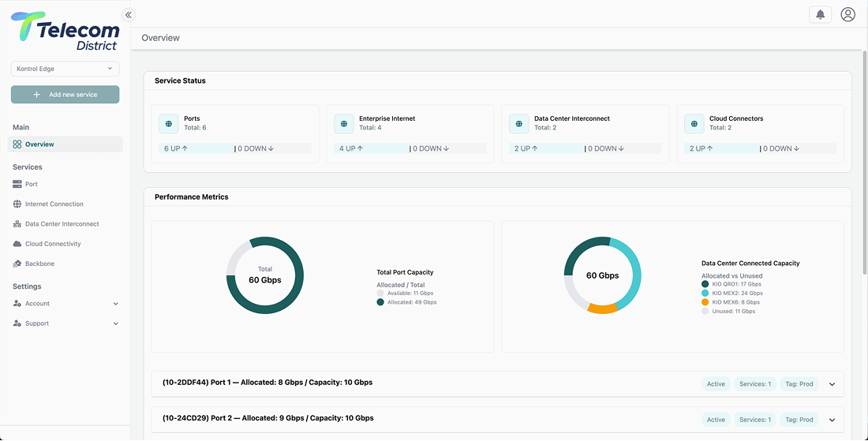This screenshot has height=441, width=868.
Task: Click Tag: Prod badge on Port 2
Action: coord(799,420)
